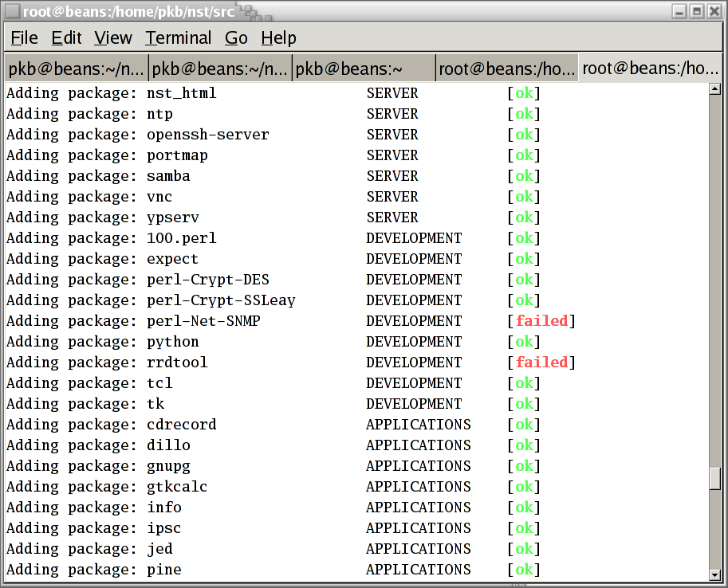This screenshot has width=728, height=588.
Task: Click the rrdtool package name text
Action: coord(177,363)
